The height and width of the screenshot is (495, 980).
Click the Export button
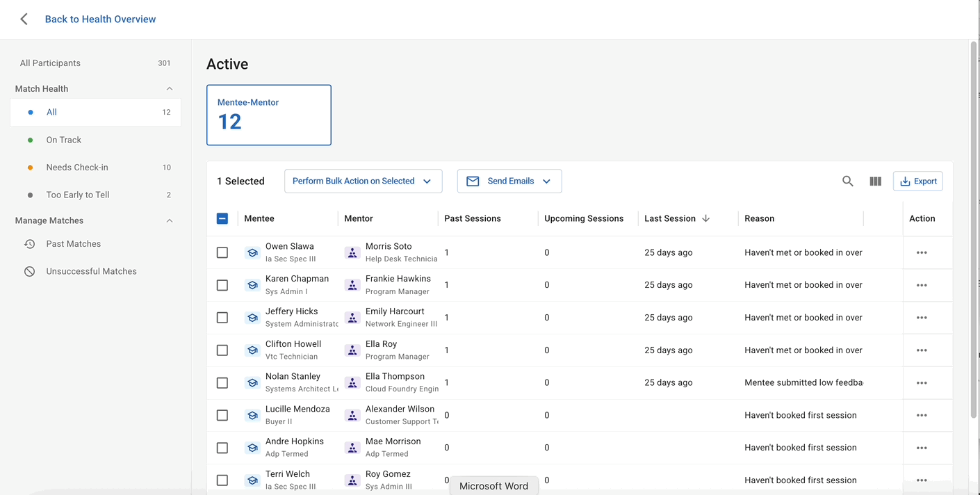[x=917, y=181]
